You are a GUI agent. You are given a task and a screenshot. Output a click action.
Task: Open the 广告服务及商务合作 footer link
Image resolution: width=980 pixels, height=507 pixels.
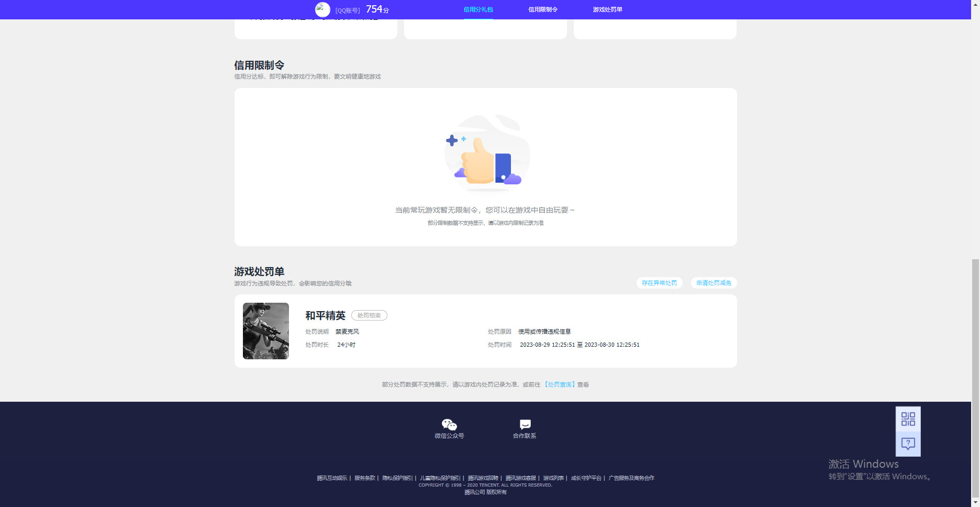pyautogui.click(x=631, y=478)
